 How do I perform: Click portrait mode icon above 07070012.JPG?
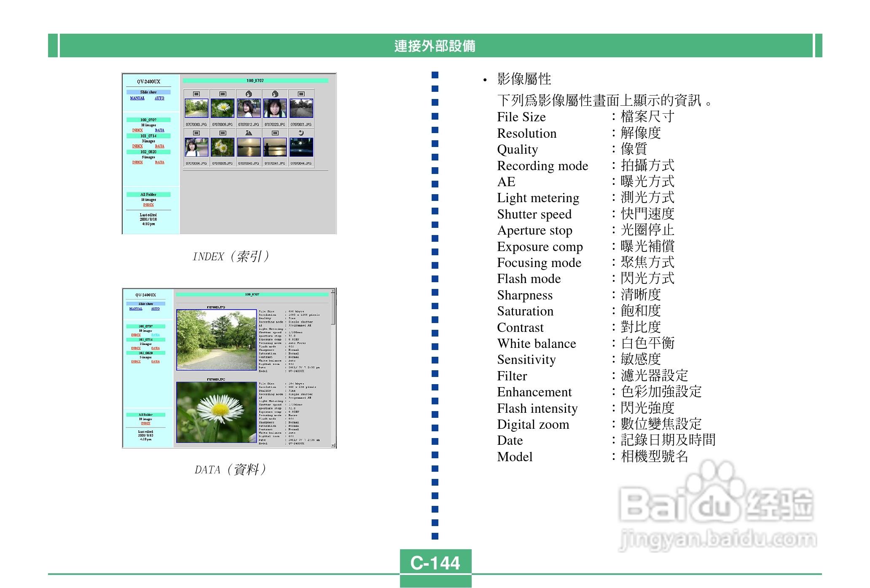tap(249, 94)
